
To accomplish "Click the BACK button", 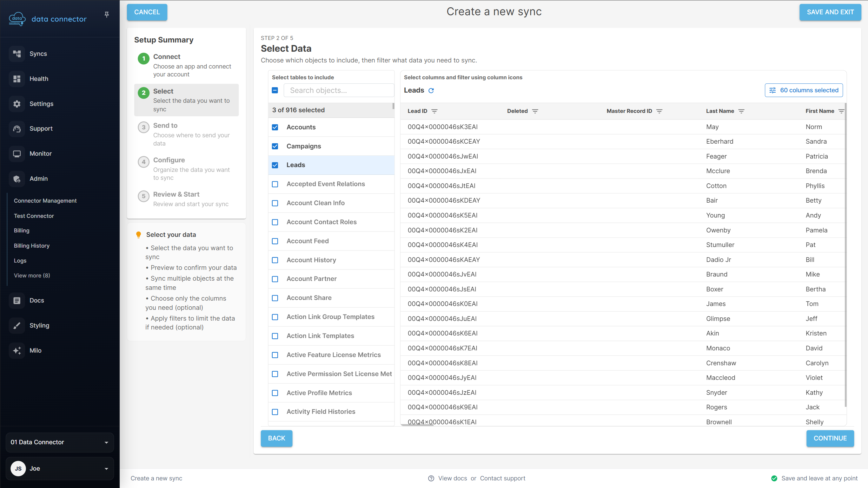I will [x=276, y=438].
